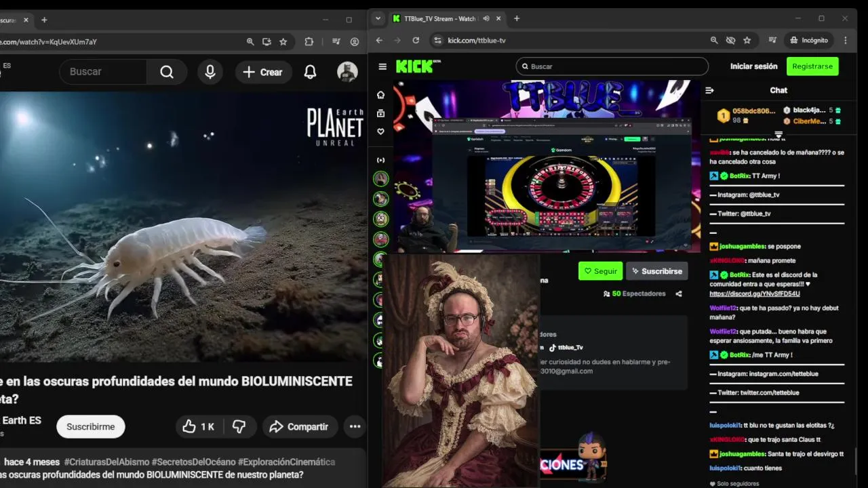Click the YouTube shrimp video player

tap(182, 226)
